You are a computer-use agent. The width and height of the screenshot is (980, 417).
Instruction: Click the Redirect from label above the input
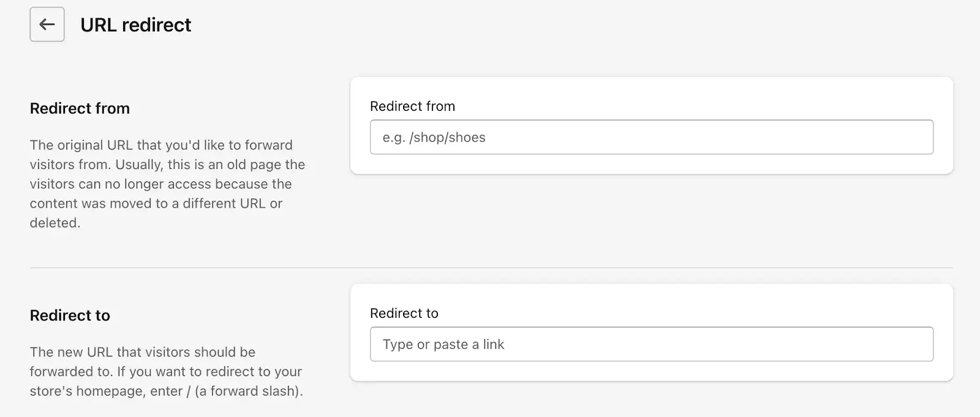412,106
